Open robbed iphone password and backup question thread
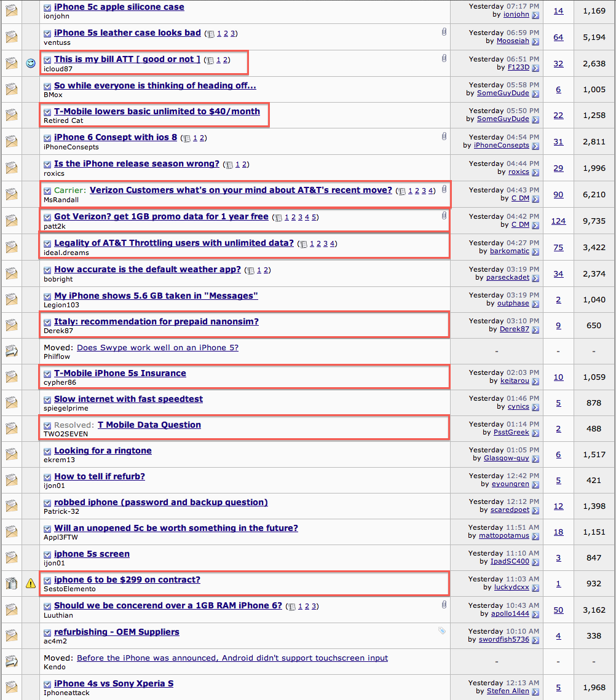 pos(161,502)
